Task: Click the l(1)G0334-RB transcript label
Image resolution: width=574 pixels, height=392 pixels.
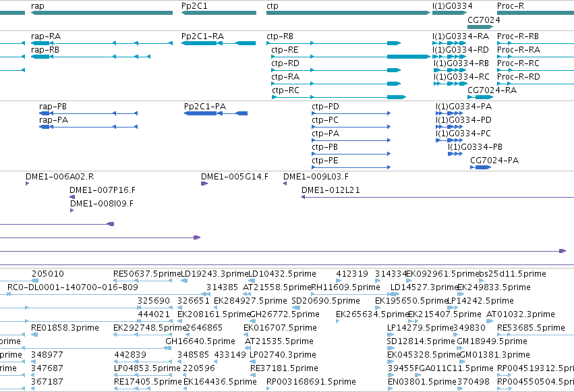Action: tap(461, 63)
